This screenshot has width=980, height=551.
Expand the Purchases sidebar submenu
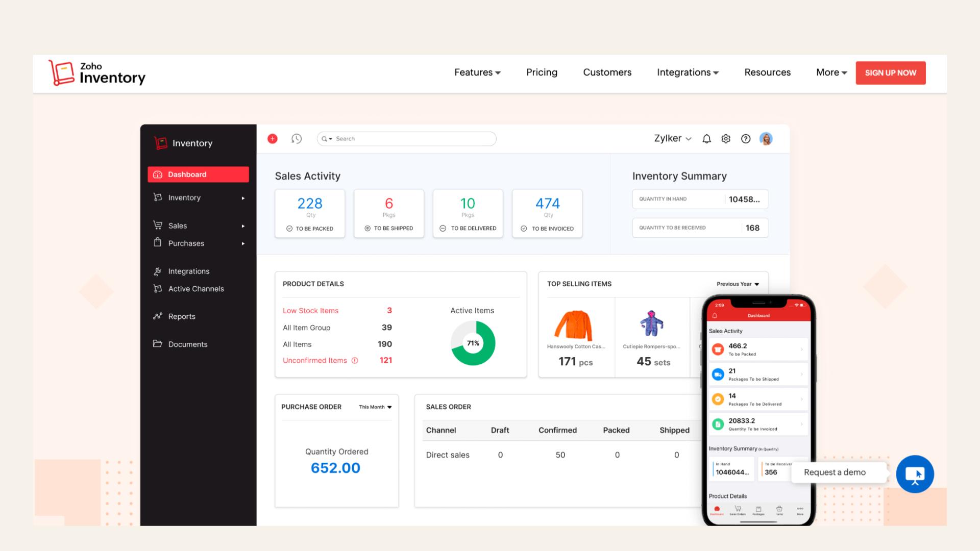tap(243, 244)
